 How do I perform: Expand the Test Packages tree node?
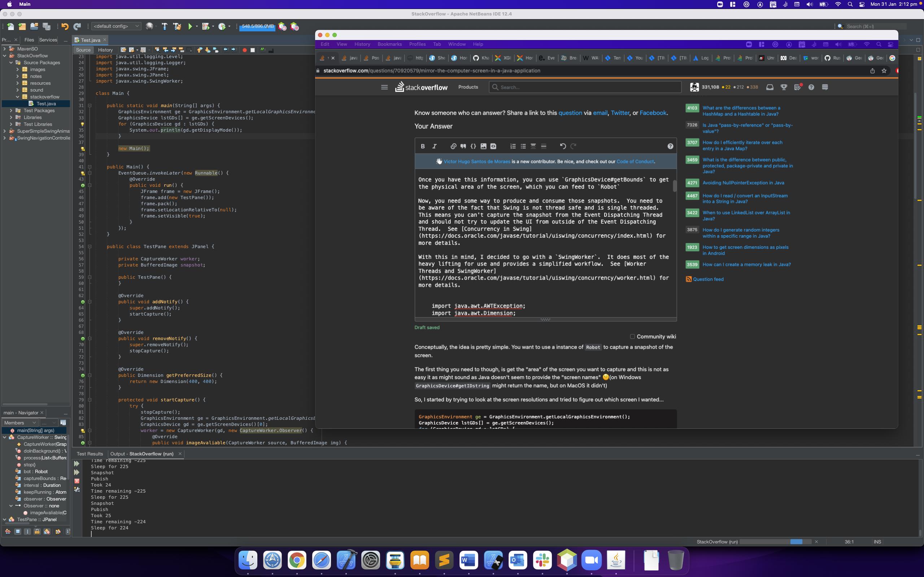11,111
